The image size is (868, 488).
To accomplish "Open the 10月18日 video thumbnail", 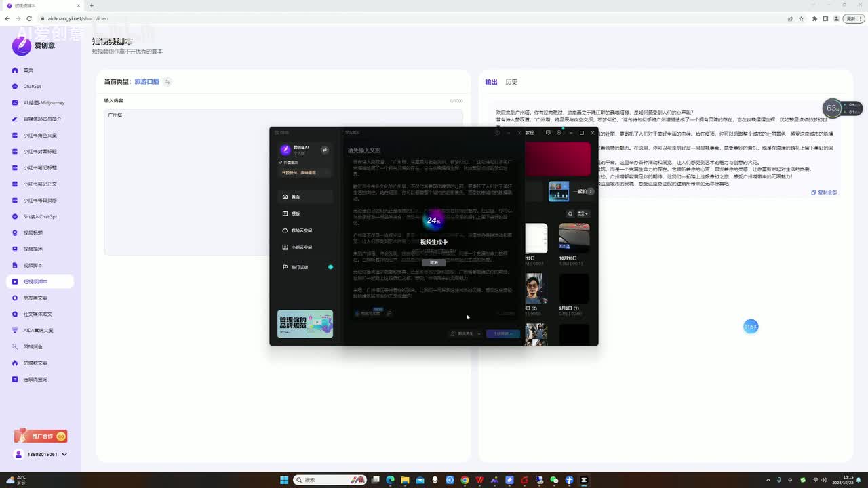I will 574,238.
